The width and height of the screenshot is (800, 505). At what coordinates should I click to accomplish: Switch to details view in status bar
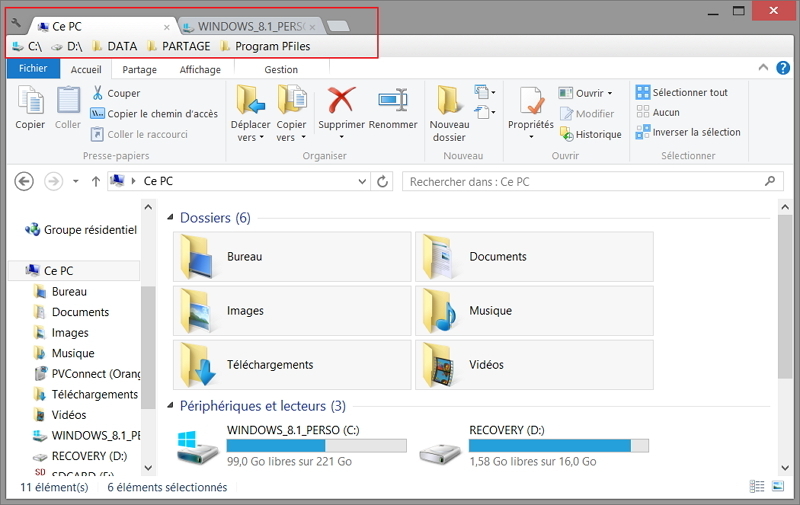757,486
